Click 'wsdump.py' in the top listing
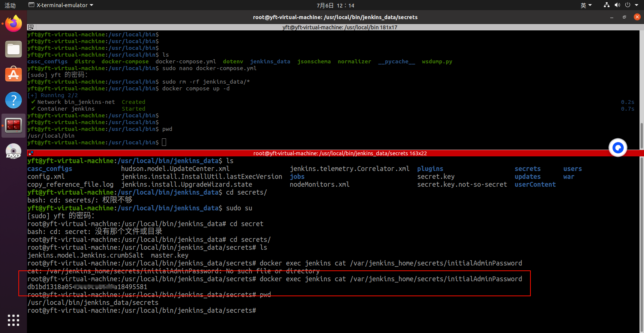The height and width of the screenshot is (333, 644). (437, 61)
